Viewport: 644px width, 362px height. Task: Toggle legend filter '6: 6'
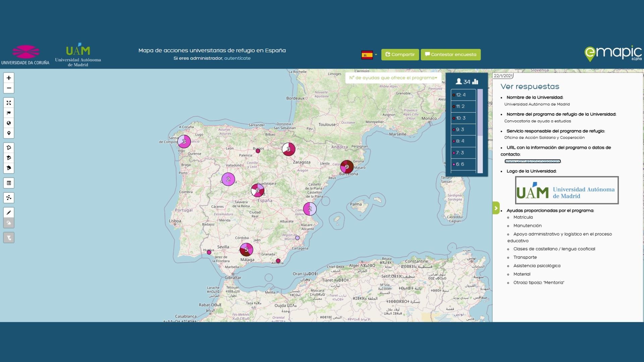[463, 164]
